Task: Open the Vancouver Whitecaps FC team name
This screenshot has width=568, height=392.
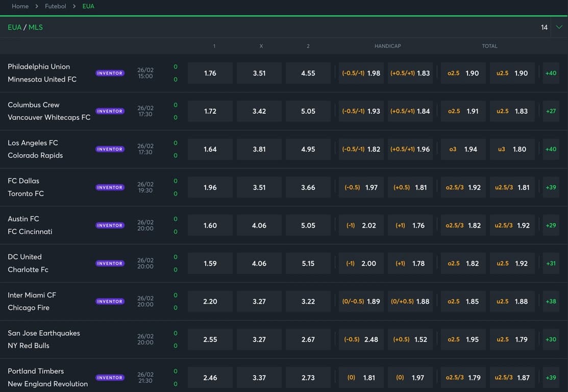Action: click(x=49, y=117)
